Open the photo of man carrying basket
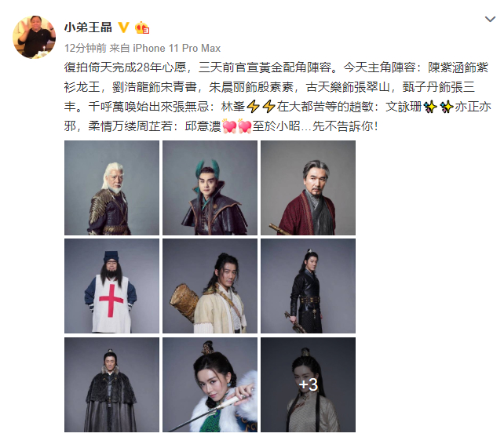The height and width of the screenshot is (437, 504). click(x=210, y=286)
